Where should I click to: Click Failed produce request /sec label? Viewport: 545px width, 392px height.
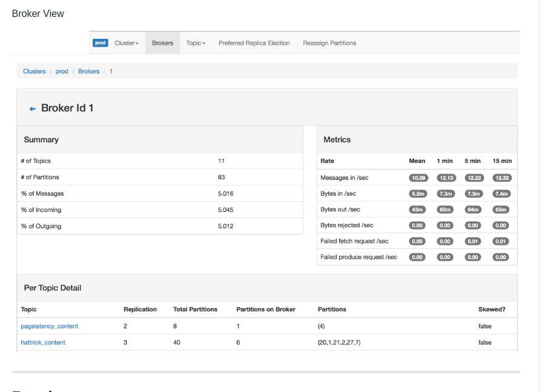tap(358, 257)
